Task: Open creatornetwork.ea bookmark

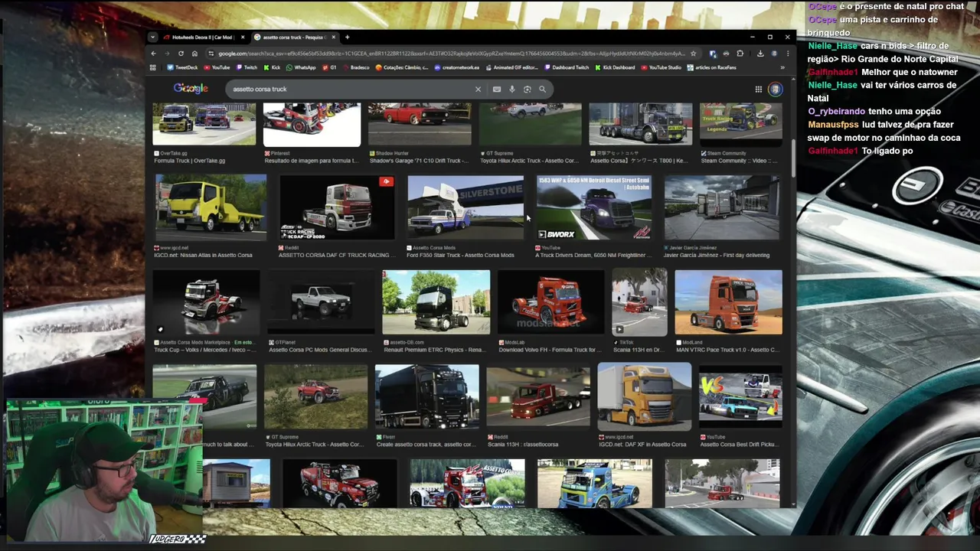Action: pyautogui.click(x=458, y=67)
